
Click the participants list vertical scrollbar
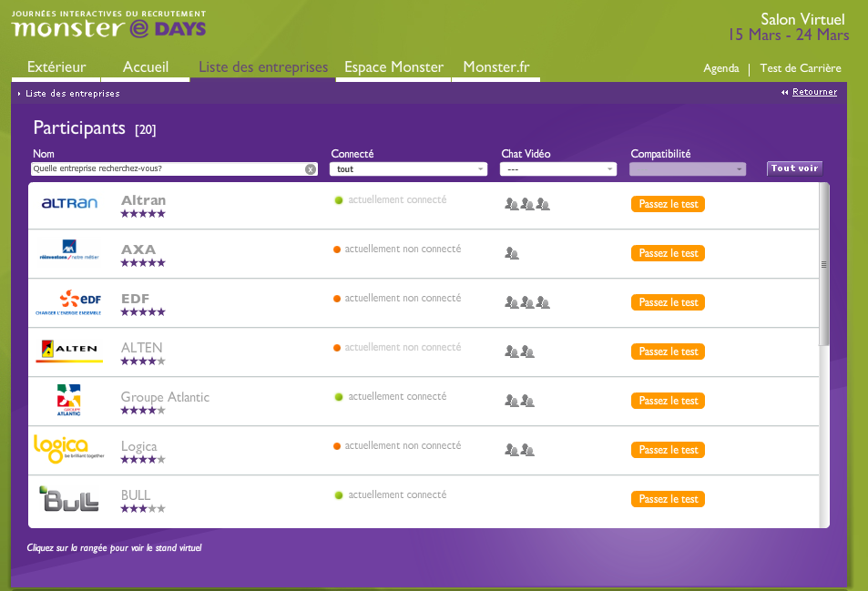[823, 264]
